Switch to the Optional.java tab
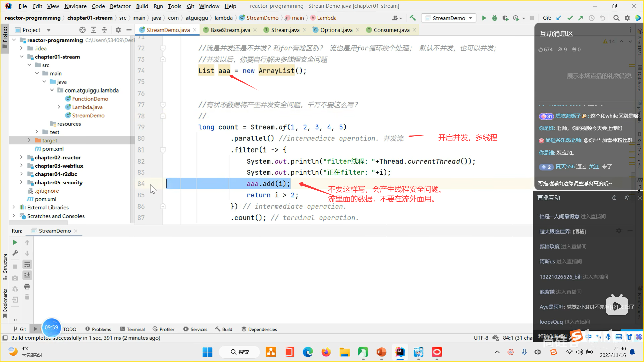The width and height of the screenshot is (644, 362). (336, 30)
